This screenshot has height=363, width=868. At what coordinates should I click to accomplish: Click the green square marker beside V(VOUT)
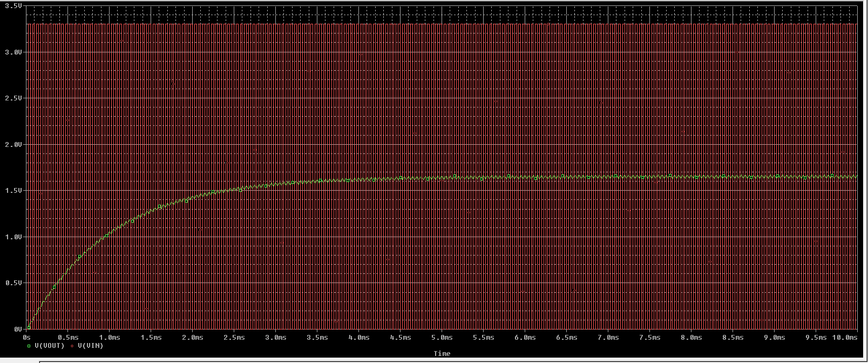(29, 346)
